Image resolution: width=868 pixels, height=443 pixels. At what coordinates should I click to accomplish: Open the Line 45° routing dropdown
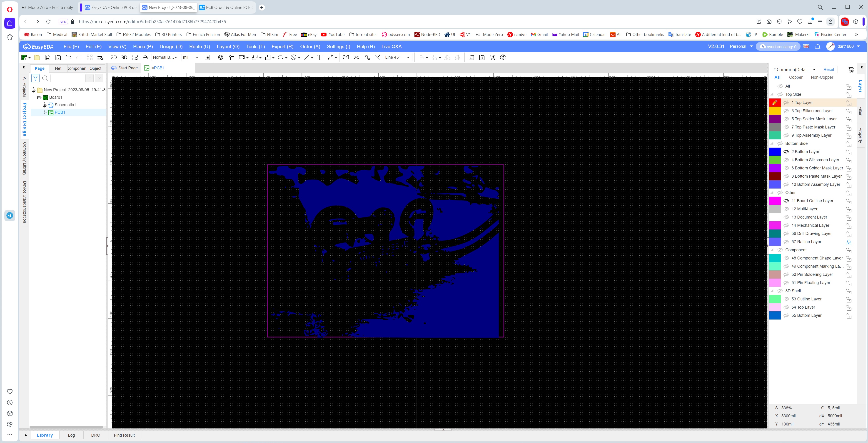[x=398, y=57]
